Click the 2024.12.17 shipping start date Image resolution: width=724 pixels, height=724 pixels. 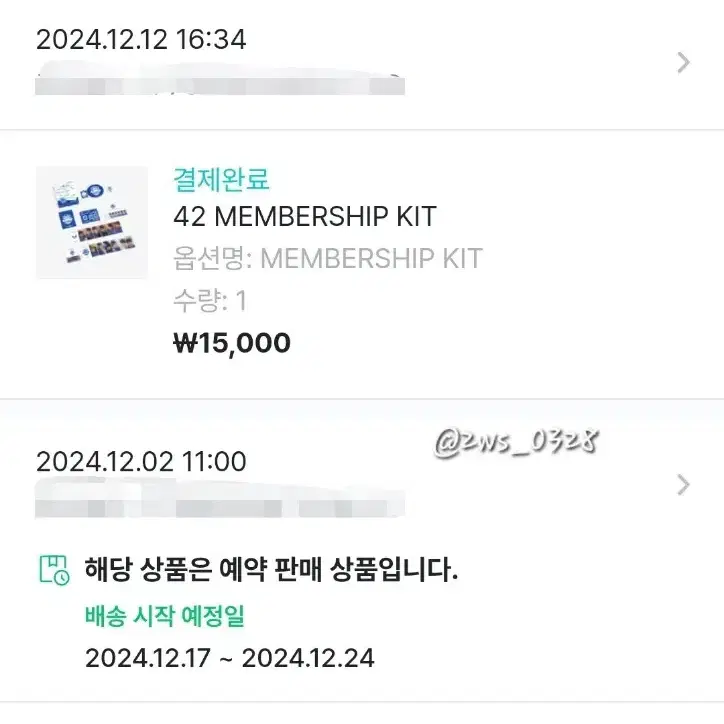(x=148, y=658)
